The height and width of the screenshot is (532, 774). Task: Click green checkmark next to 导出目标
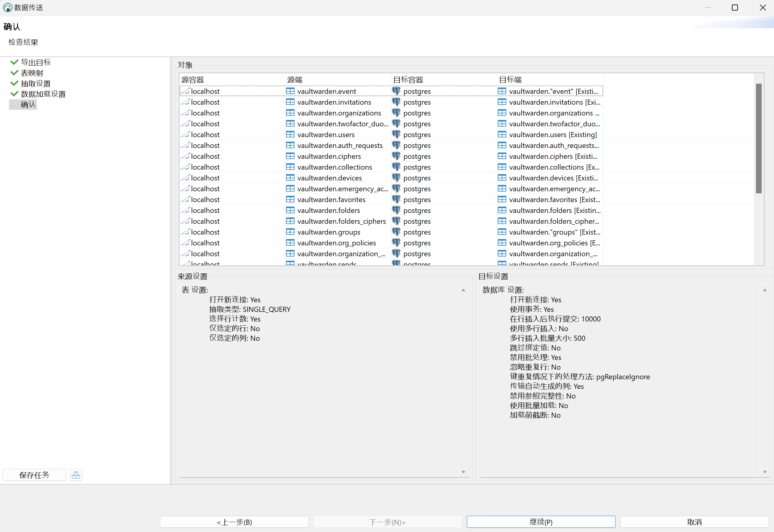pos(14,62)
